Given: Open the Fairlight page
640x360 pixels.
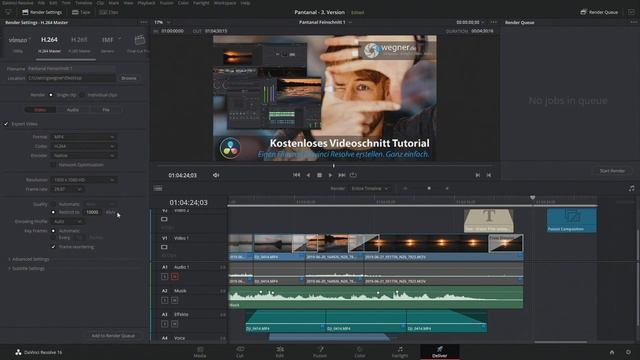Looking at the screenshot, I should 400,352.
